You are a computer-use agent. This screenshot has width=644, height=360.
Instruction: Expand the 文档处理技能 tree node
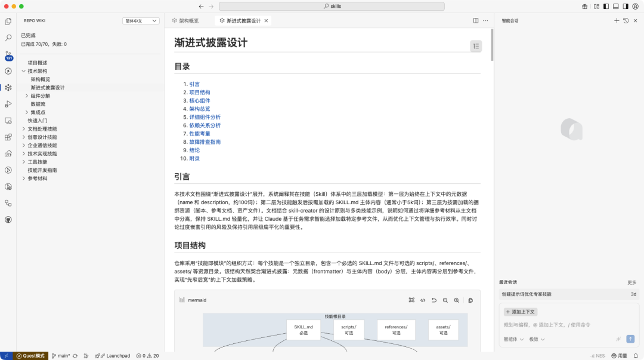tap(24, 129)
